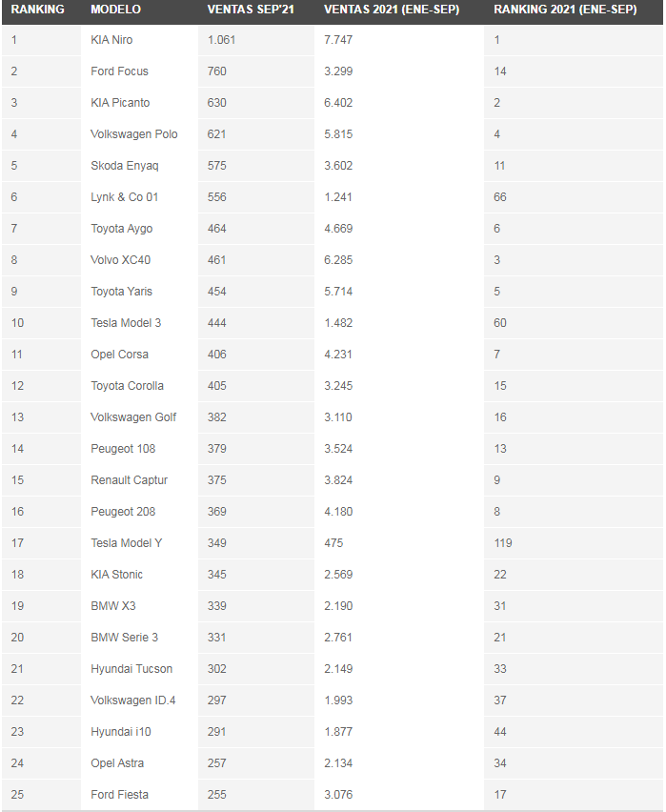This screenshot has height=812, width=666.
Task: Select the Ford Fiesta model cell
Action: tap(119, 795)
